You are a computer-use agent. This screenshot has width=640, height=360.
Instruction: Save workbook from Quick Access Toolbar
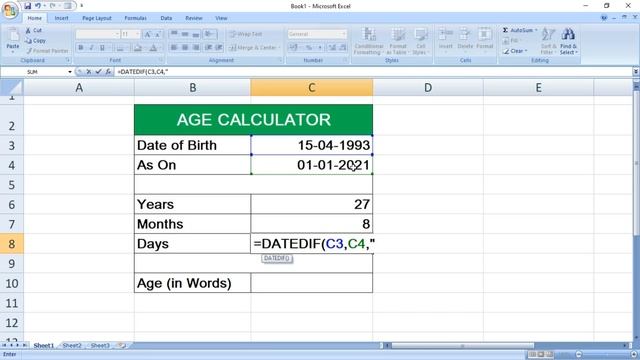[x=27, y=6]
